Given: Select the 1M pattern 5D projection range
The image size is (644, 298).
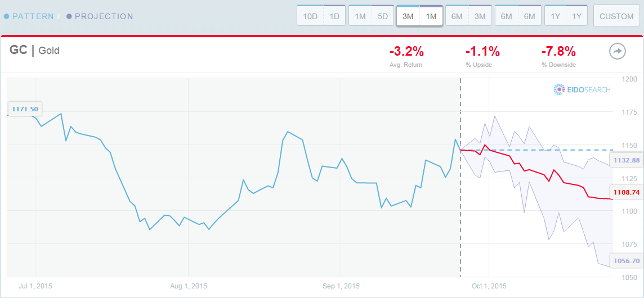Looking at the screenshot, I should click(x=371, y=16).
